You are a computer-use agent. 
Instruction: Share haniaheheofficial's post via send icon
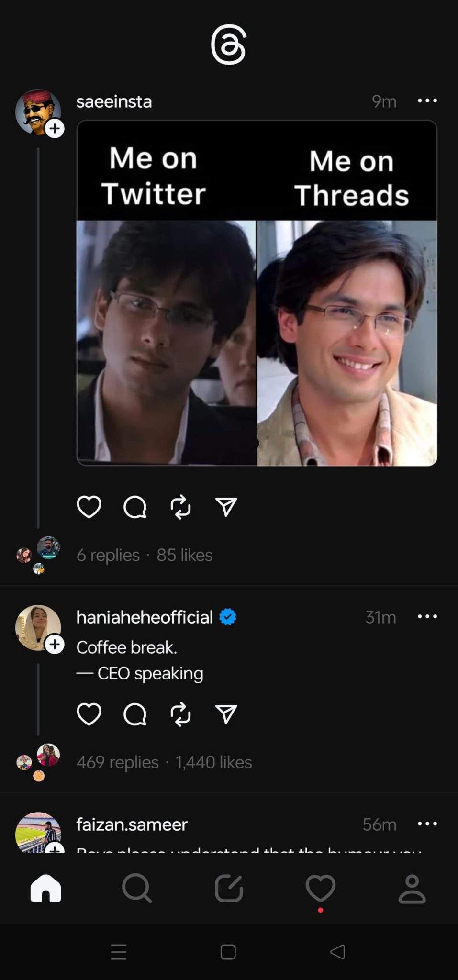[x=226, y=714]
